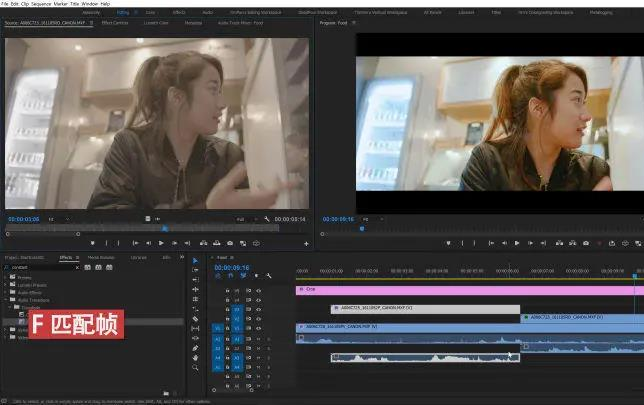Toggle lock on V1 track
This screenshot has height=405, width=644.
pyautogui.click(x=227, y=328)
